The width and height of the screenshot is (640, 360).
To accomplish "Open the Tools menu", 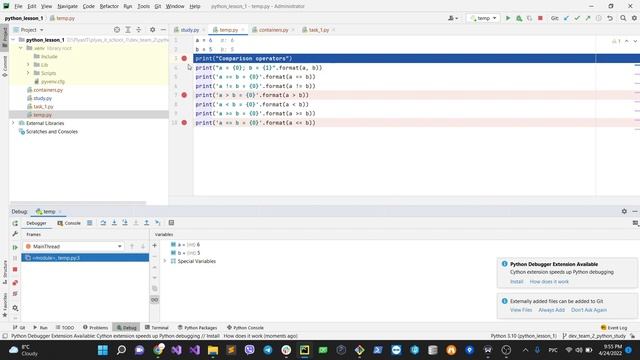I will pos(143,6).
